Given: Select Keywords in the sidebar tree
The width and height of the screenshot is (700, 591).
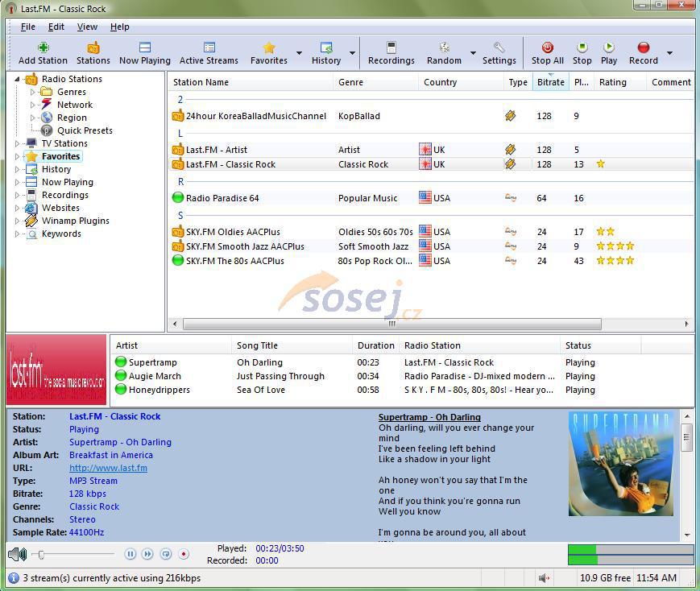Looking at the screenshot, I should 61,234.
